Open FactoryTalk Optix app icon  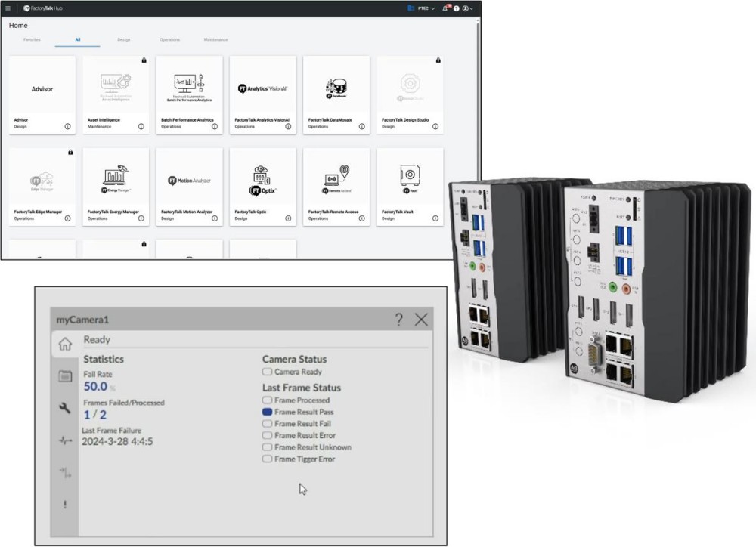pyautogui.click(x=263, y=181)
